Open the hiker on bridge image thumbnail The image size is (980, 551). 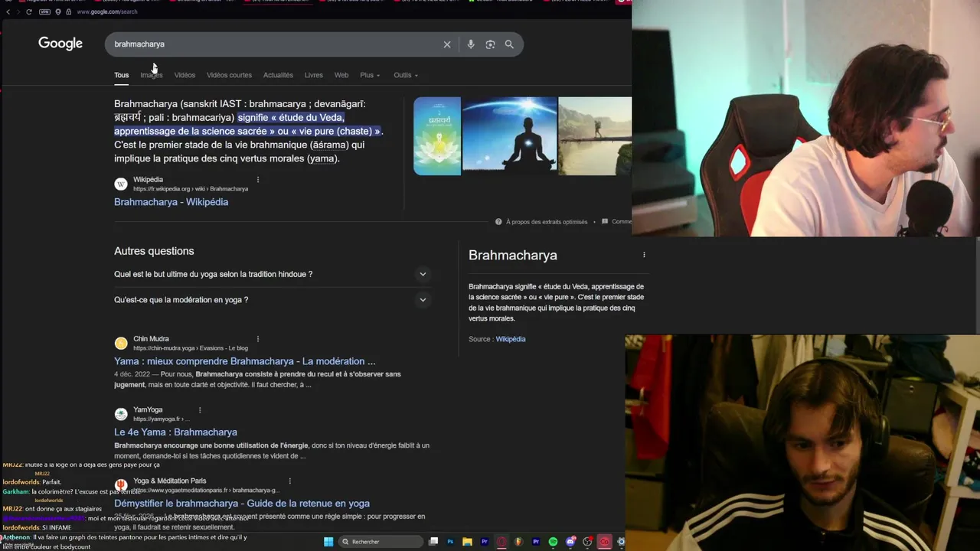595,136
